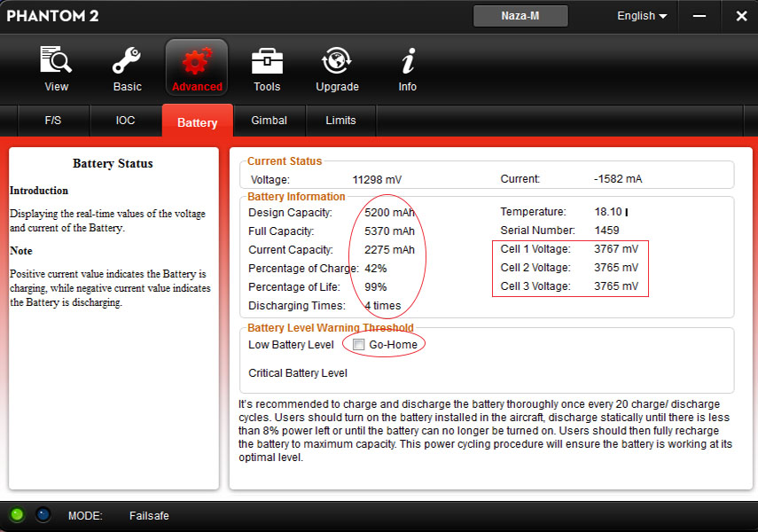This screenshot has width=758, height=532.
Task: Click the Battery Information section header
Action: click(296, 196)
